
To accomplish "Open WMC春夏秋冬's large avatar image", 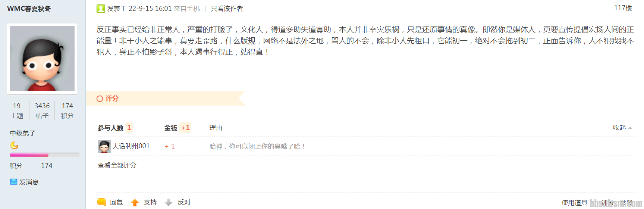I will point(42,59).
